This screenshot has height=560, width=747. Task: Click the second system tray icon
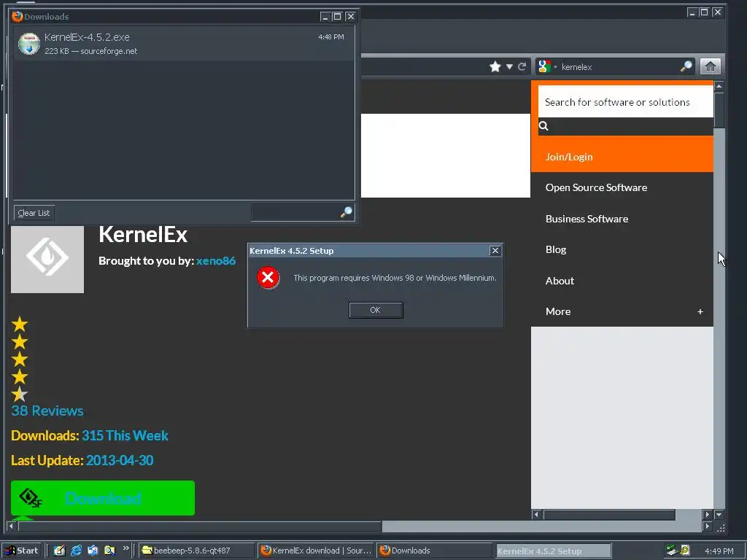click(x=685, y=550)
